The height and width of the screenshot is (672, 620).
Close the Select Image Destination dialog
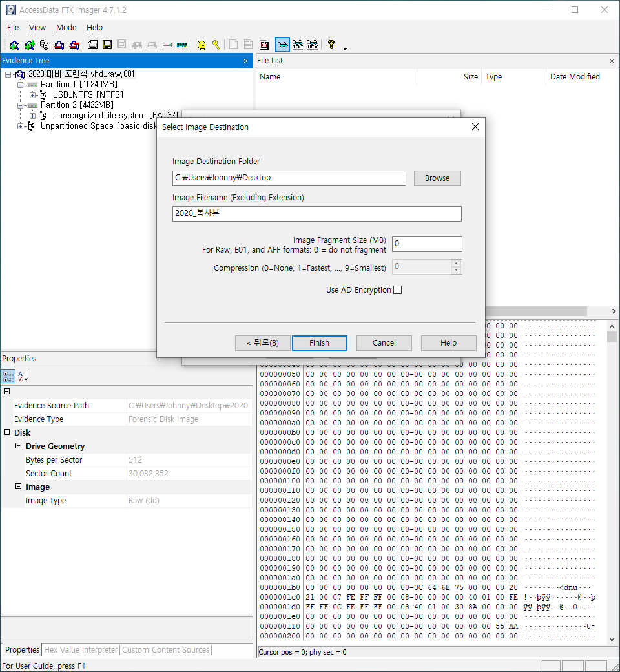click(x=475, y=127)
